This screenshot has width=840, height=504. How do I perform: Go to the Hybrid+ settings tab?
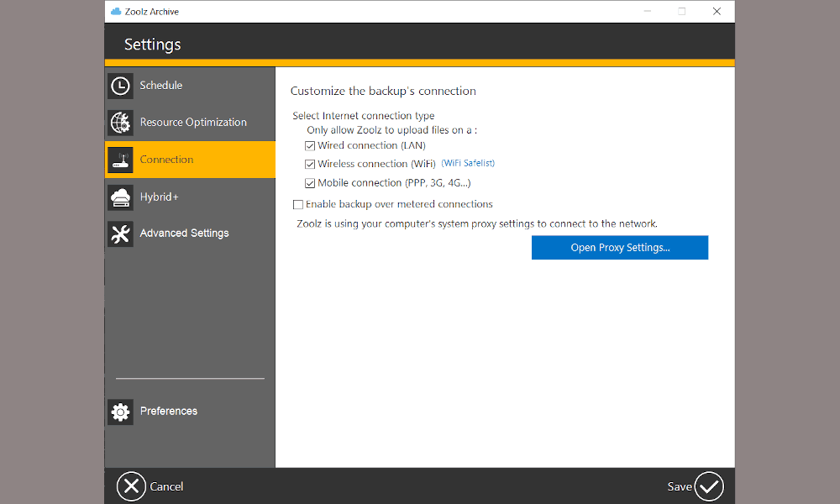tap(160, 197)
